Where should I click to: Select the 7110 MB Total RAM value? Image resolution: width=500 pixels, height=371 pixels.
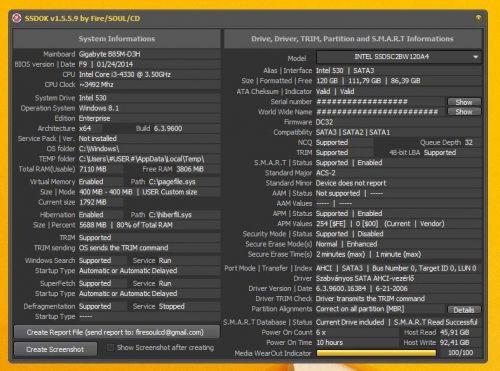pos(93,169)
